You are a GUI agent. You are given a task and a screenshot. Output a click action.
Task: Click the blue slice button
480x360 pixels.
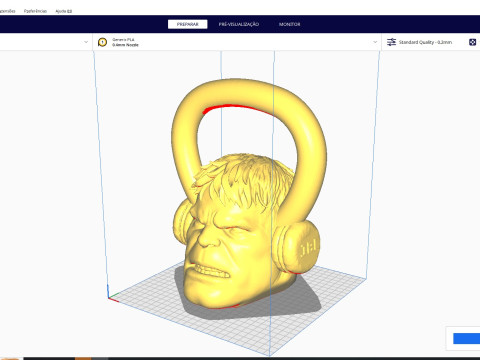[x=467, y=338]
